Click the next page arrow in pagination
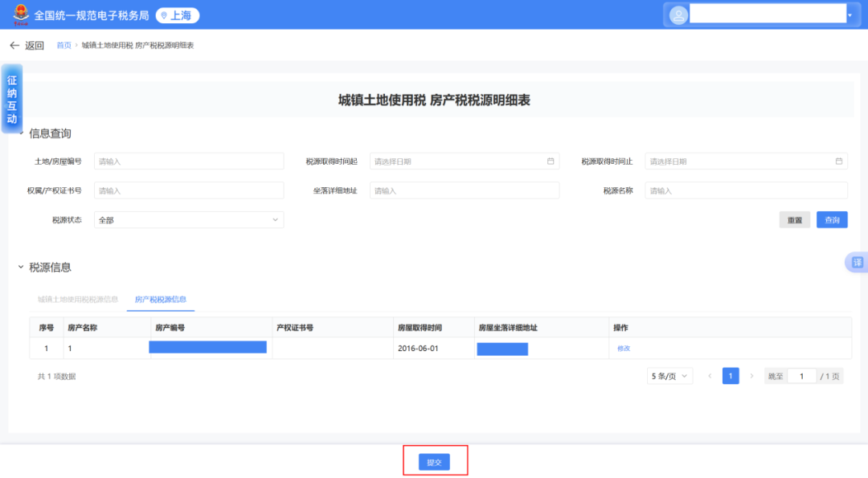This screenshot has width=868, height=478. tap(751, 375)
